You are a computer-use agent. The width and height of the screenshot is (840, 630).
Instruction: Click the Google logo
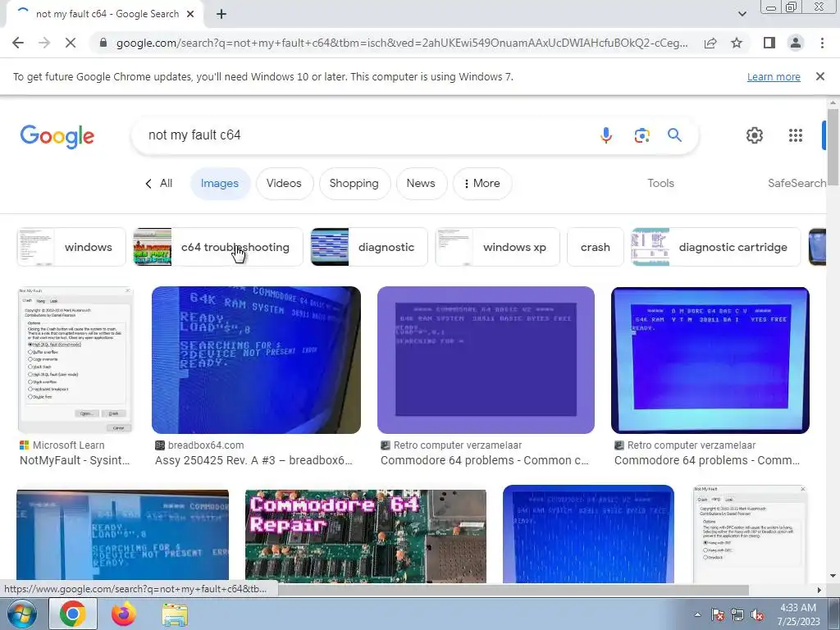[x=57, y=136]
